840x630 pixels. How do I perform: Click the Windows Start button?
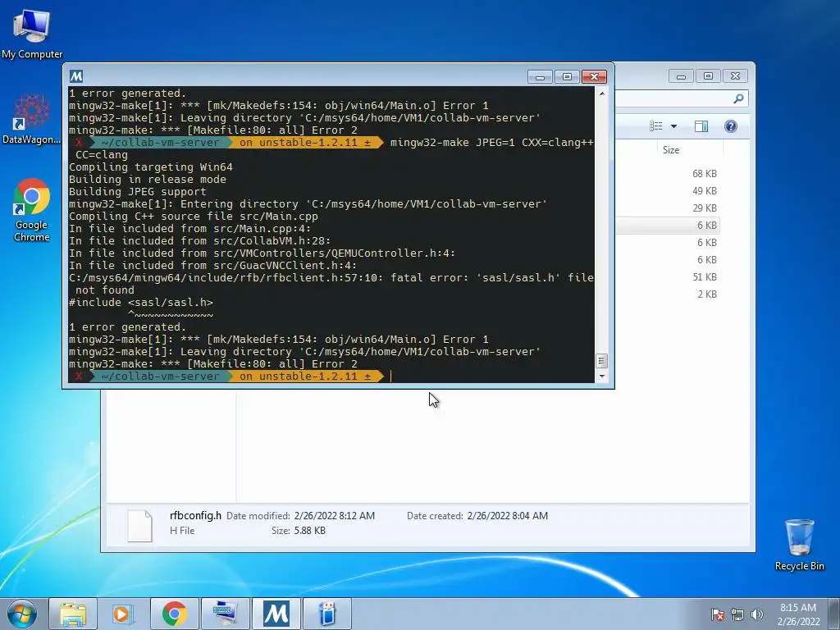(x=22, y=614)
